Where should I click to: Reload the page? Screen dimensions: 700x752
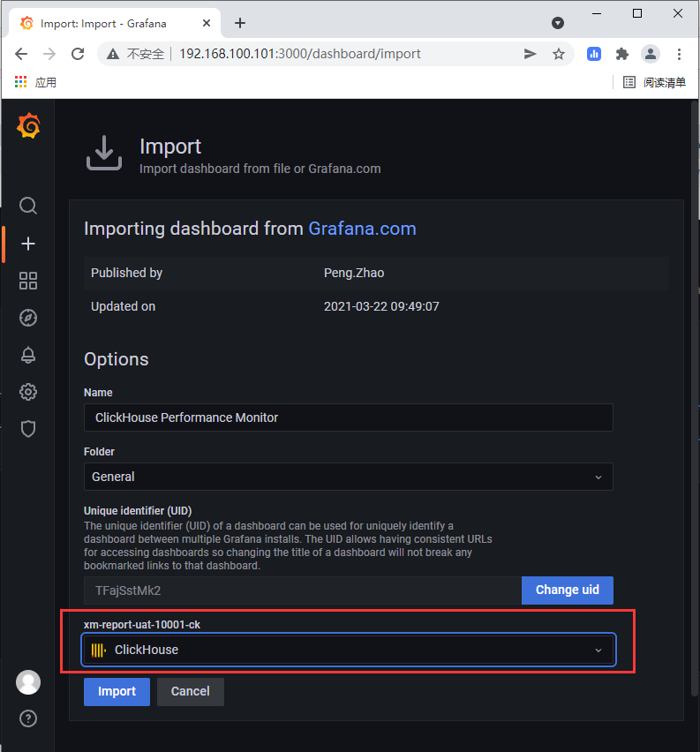click(x=78, y=54)
